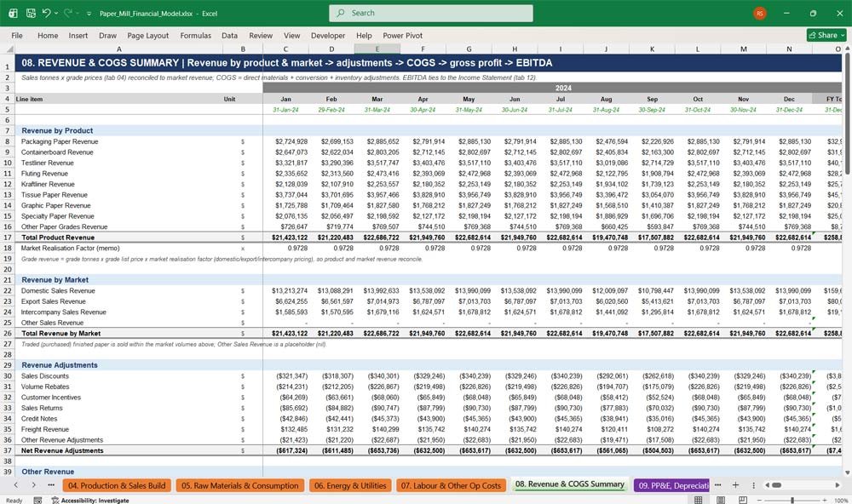Click horizontal scrollbar left arrow
This screenshot has width=852, height=504.
[x=768, y=485]
